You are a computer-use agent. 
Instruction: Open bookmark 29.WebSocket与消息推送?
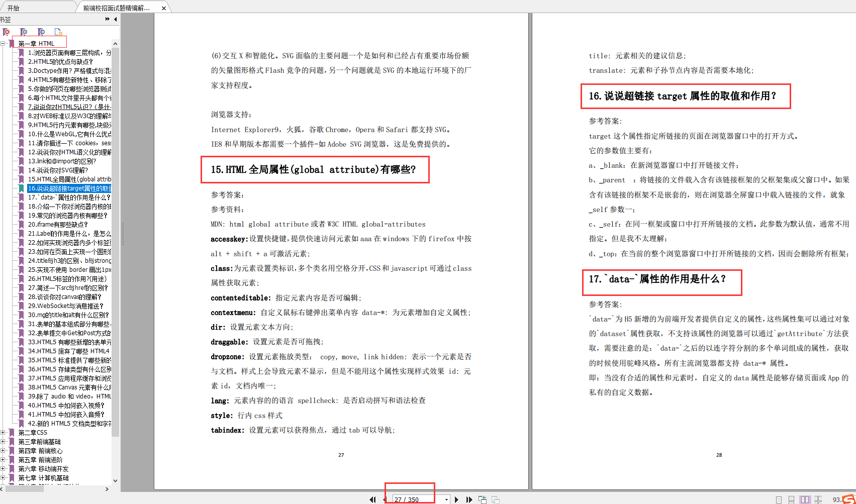tap(65, 306)
